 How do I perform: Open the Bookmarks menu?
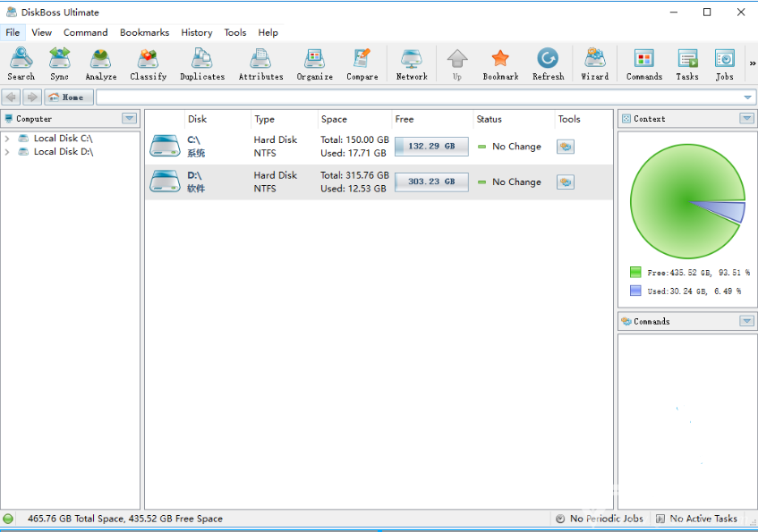(145, 32)
